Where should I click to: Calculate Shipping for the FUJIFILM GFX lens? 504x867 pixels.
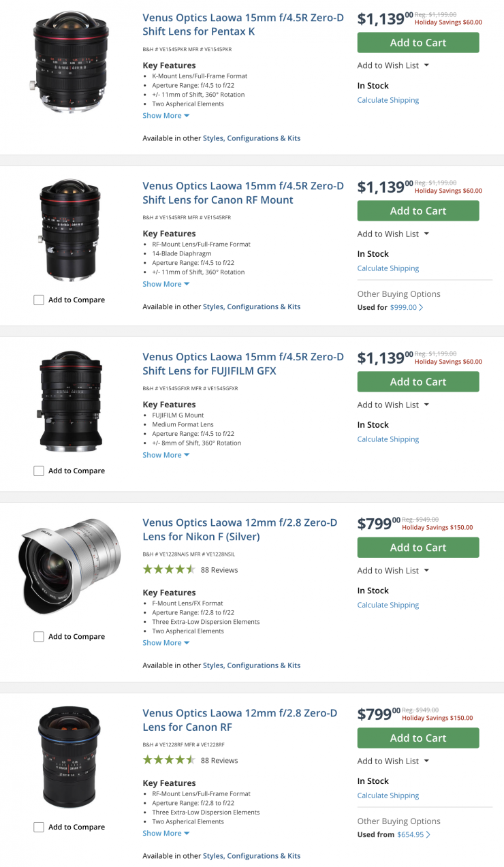click(x=388, y=439)
